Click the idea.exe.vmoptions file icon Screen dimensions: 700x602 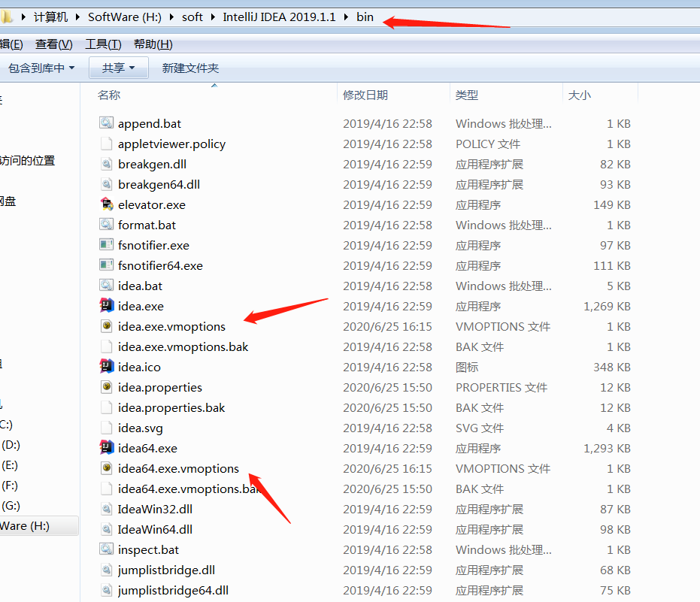pyautogui.click(x=106, y=325)
